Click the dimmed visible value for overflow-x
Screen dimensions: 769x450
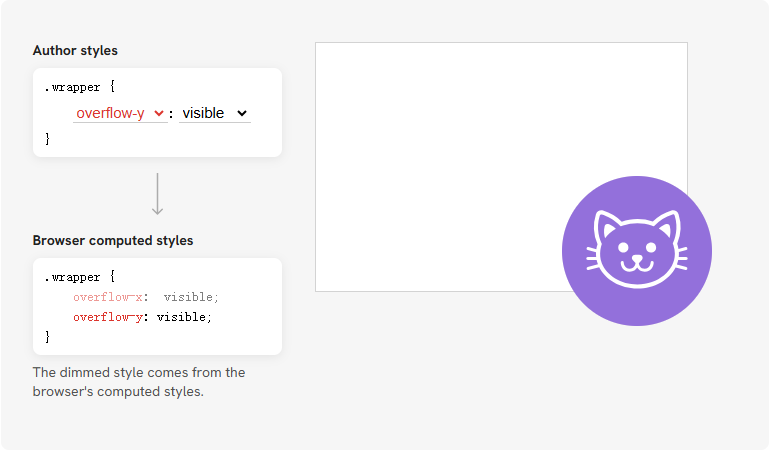pos(191,297)
